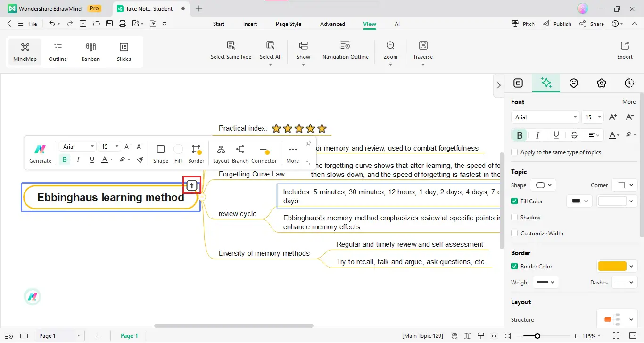Switch to Outline view
The height and width of the screenshot is (343, 644).
pyautogui.click(x=58, y=52)
